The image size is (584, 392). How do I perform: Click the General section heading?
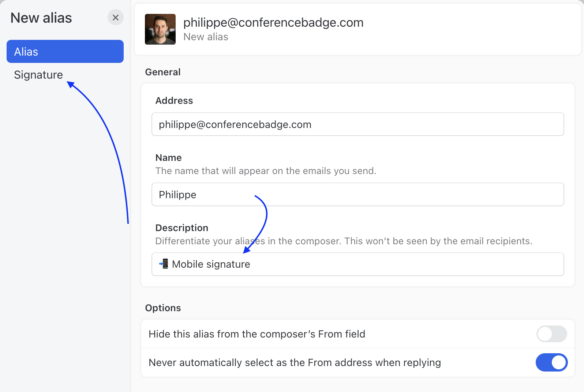163,72
